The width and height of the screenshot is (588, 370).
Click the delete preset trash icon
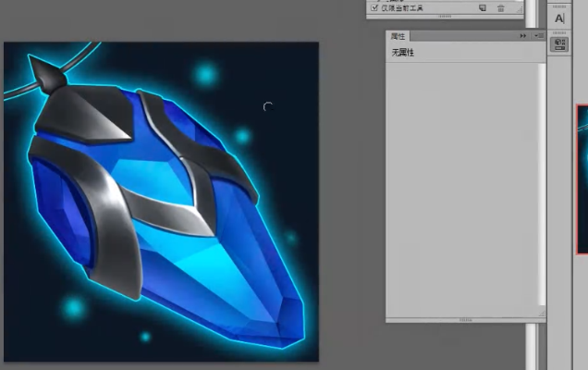point(501,7)
